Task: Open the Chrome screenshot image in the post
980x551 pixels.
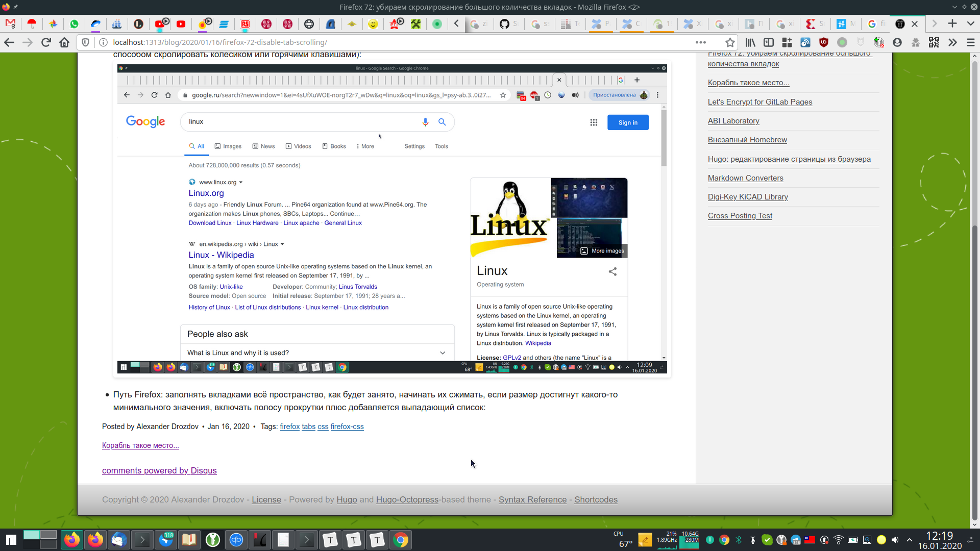Action: [392, 219]
